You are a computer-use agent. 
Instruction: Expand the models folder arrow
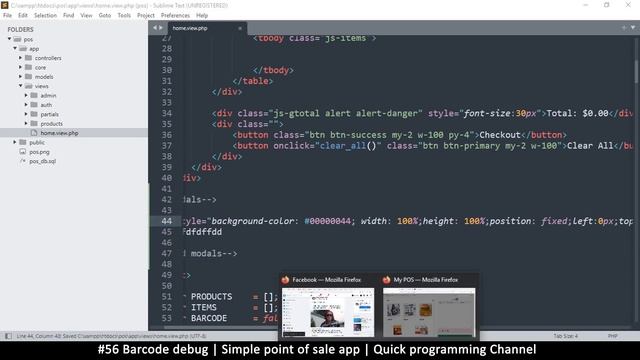[x=20, y=77]
